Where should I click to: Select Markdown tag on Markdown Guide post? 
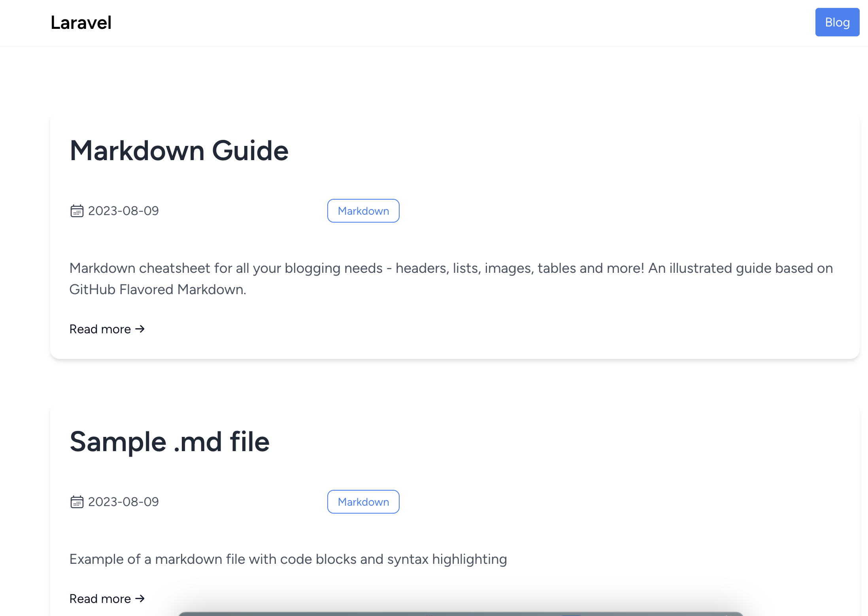click(x=363, y=211)
